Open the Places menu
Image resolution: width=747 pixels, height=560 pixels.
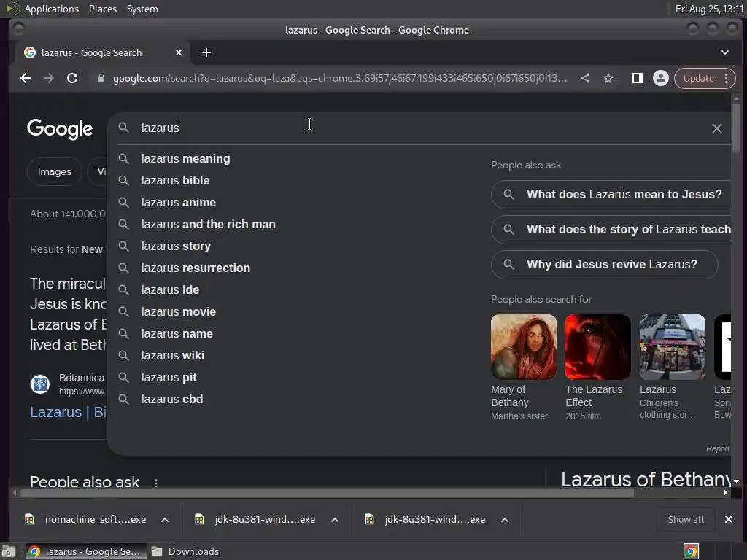[x=103, y=9]
